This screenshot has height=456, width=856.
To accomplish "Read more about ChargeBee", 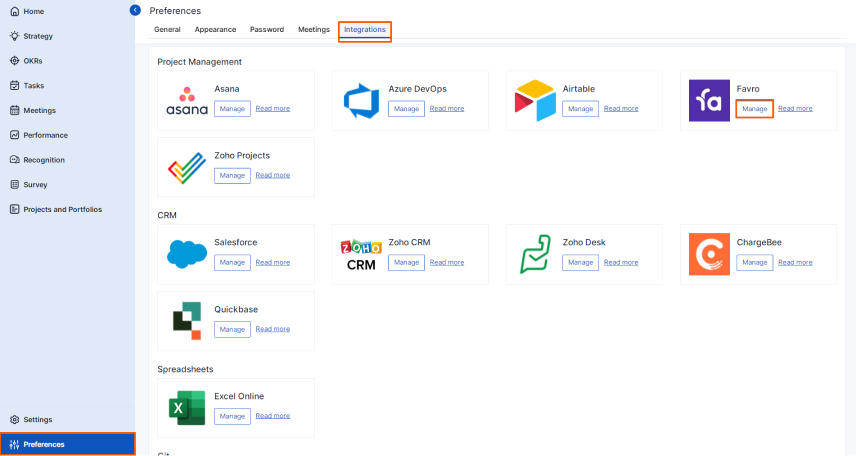I will (795, 262).
